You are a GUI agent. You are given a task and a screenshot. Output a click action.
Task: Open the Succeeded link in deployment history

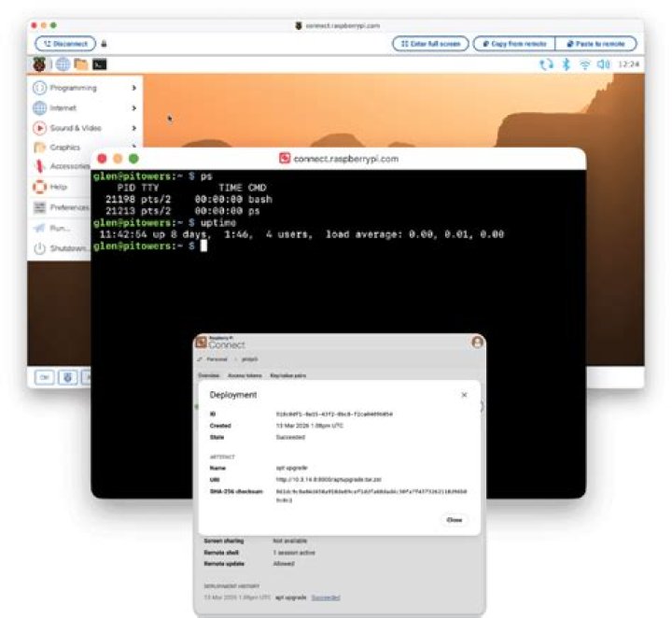[x=326, y=597]
